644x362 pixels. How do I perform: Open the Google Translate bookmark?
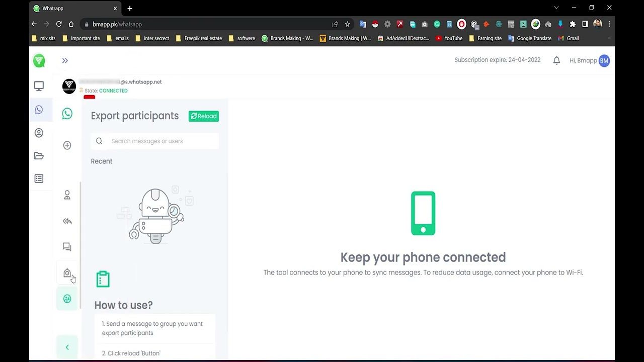coord(530,38)
